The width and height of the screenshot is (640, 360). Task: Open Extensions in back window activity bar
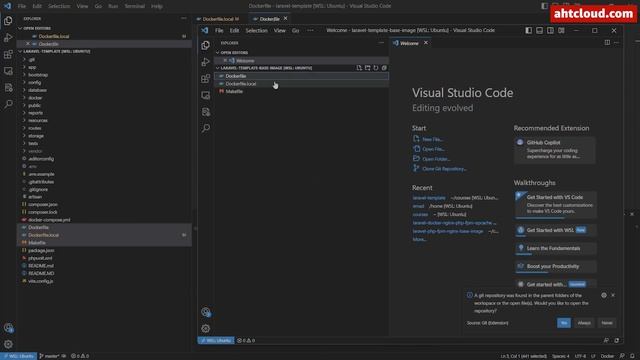[8, 54]
